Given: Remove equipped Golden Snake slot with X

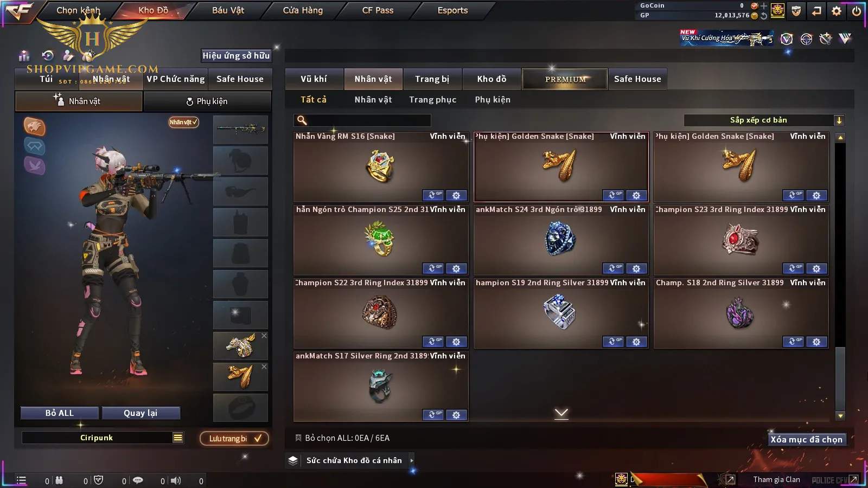Looking at the screenshot, I should [x=264, y=367].
